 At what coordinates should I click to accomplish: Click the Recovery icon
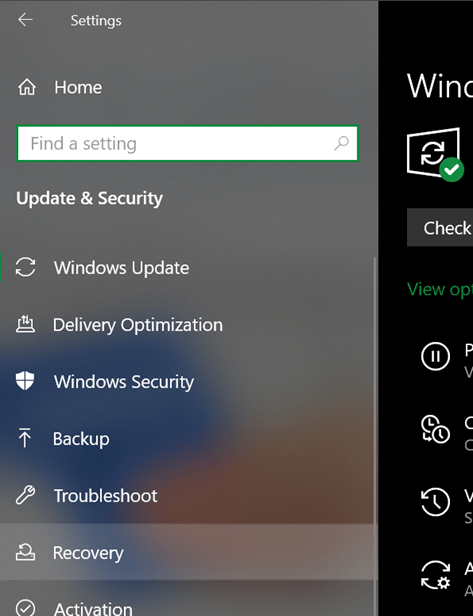[x=26, y=552]
